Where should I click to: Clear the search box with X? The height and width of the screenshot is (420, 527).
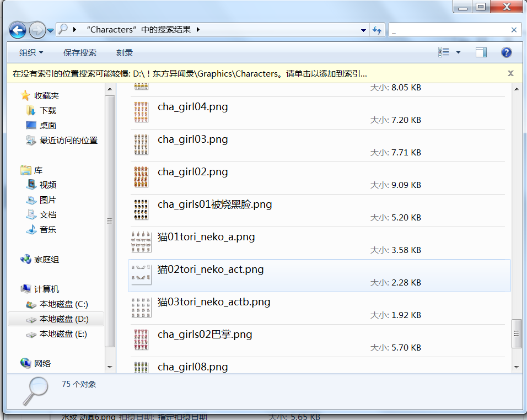(514, 30)
